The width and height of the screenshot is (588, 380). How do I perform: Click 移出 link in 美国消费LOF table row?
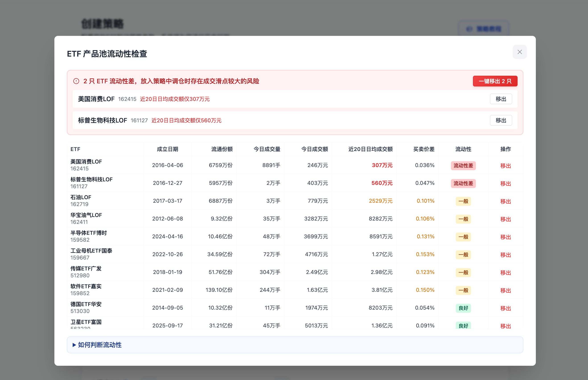(506, 165)
